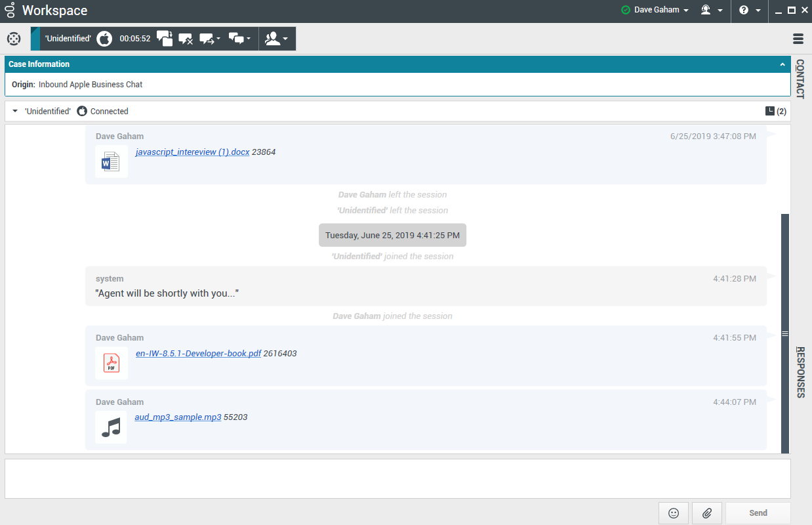Click the Word document icon
Image resolution: width=812 pixels, height=525 pixels.
pyautogui.click(x=111, y=161)
